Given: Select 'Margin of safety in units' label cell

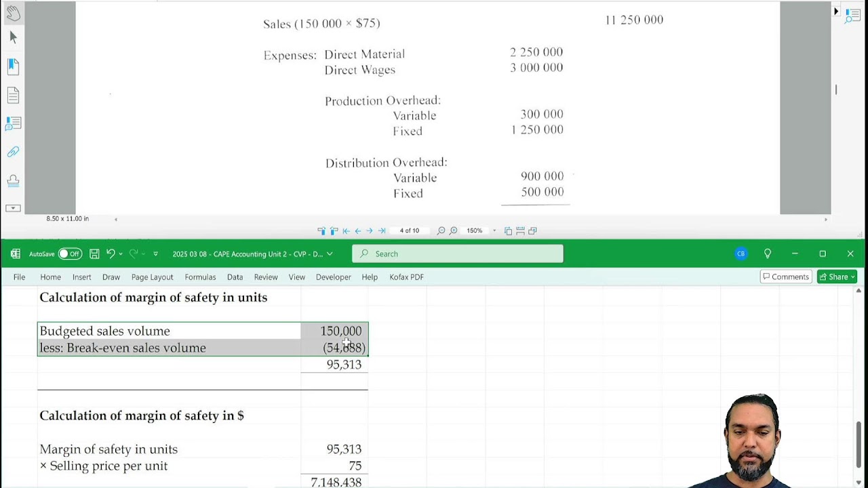Looking at the screenshot, I should [170, 449].
